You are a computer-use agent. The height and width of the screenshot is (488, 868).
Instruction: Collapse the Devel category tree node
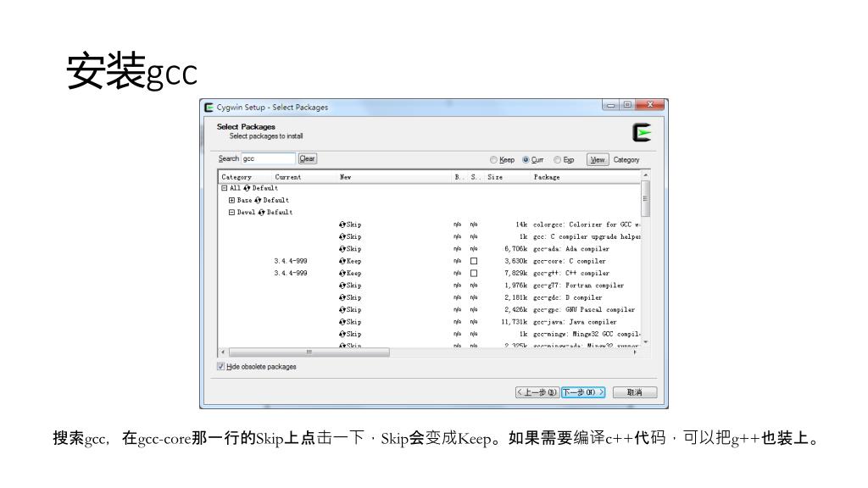pyautogui.click(x=231, y=213)
